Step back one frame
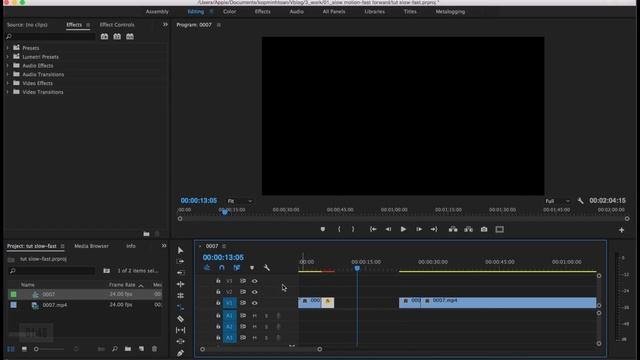 (388, 229)
